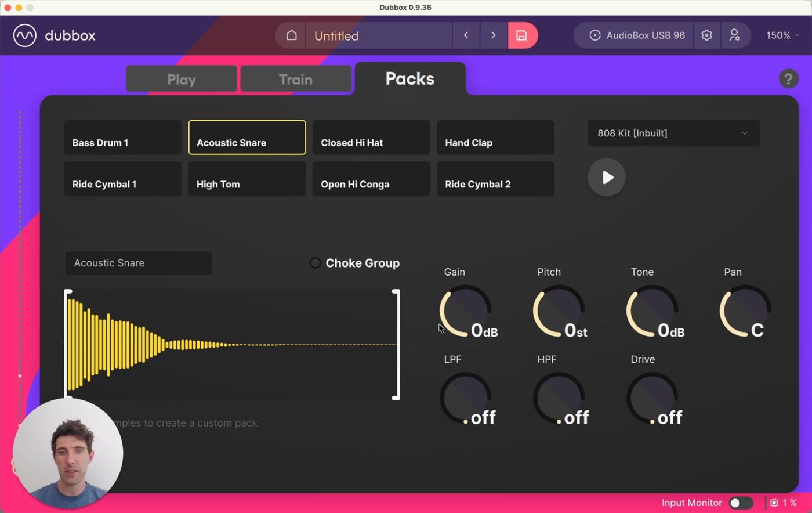Click the AudioBox USB 96 device name
The image size is (812, 513).
coord(646,35)
